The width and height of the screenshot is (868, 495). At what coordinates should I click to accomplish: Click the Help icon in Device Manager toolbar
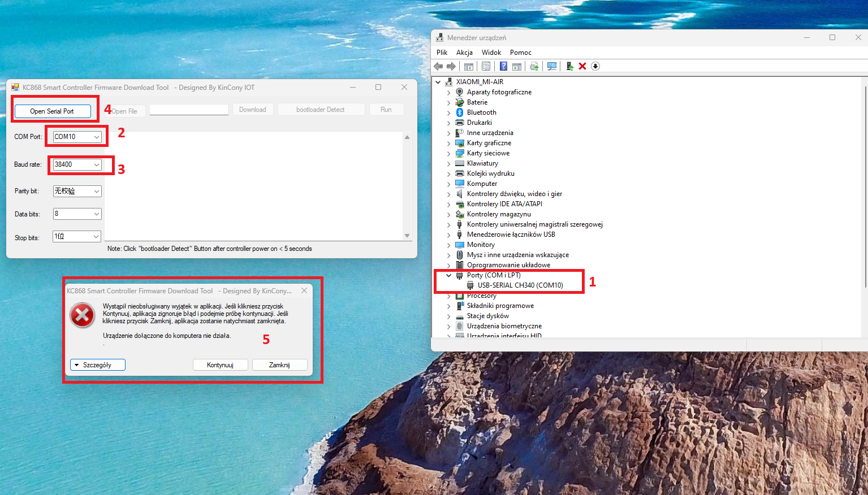(x=503, y=66)
